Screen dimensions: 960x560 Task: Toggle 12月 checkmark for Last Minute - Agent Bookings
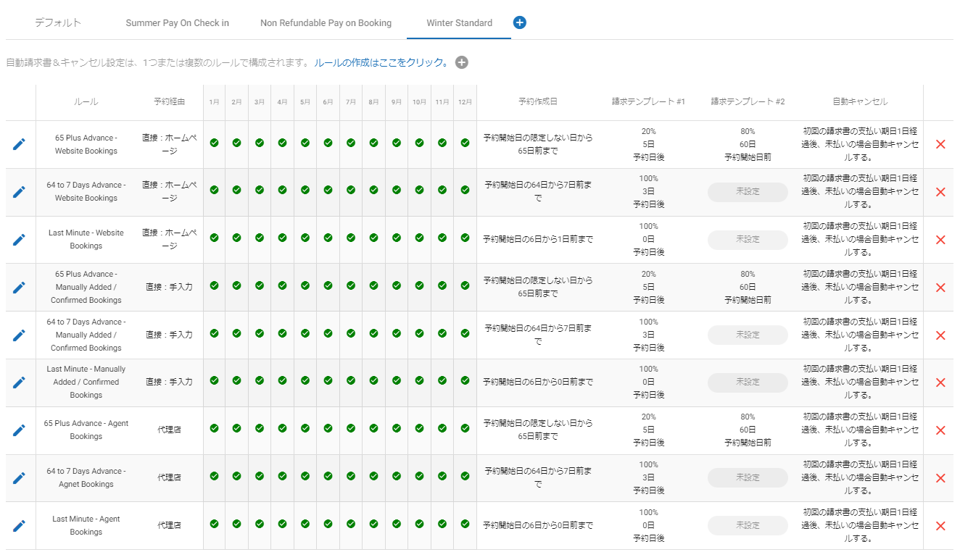pyautogui.click(x=465, y=524)
